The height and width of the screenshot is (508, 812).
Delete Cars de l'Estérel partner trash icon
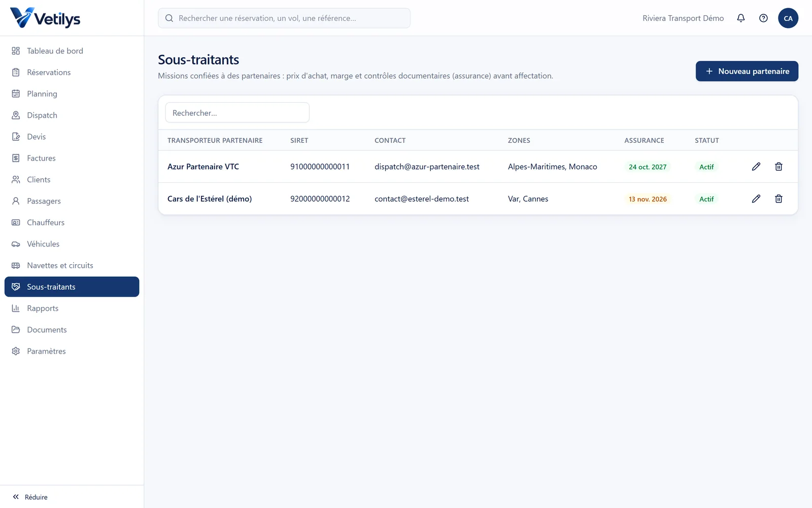[x=779, y=199]
